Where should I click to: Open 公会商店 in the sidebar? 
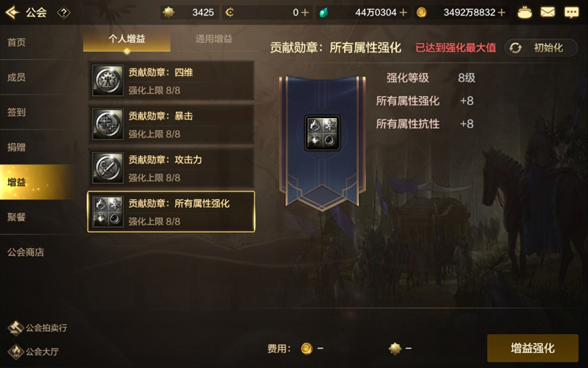[25, 252]
